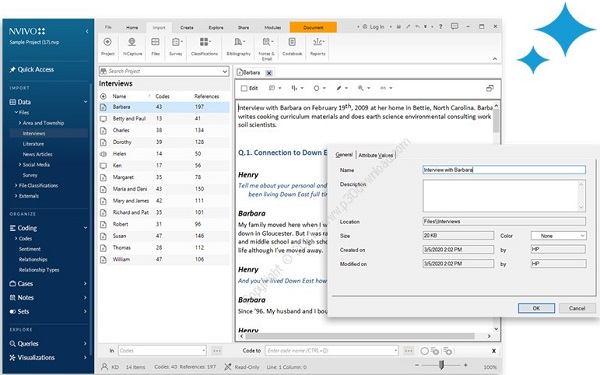Screen dimensions: 600x375
Task: Toggle the Edit checkbox
Action: (x=244, y=88)
